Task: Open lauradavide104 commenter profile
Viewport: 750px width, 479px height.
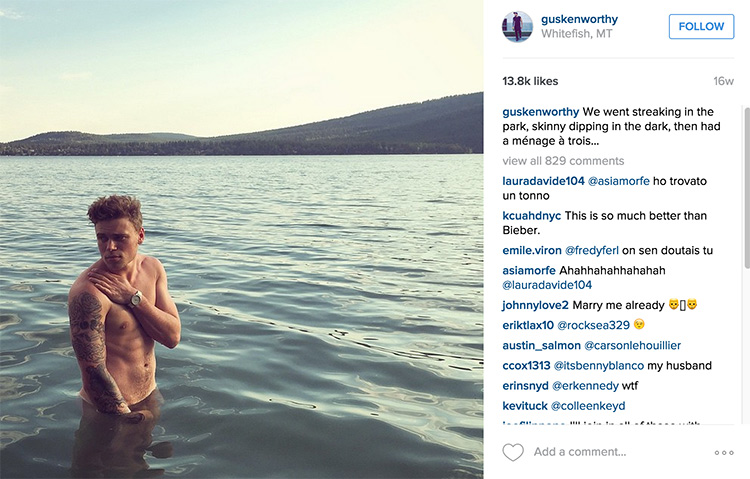Action: (543, 181)
